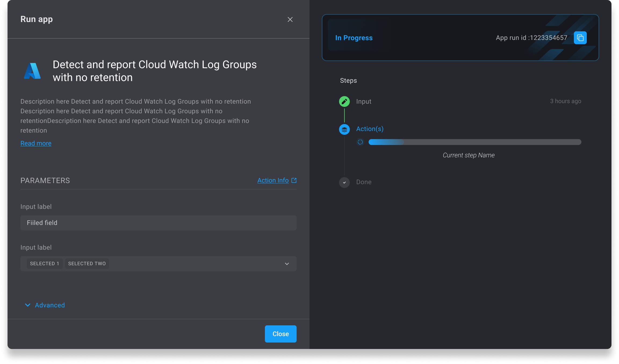Copy the App run id
The height and width of the screenshot is (364, 619).
580,38
